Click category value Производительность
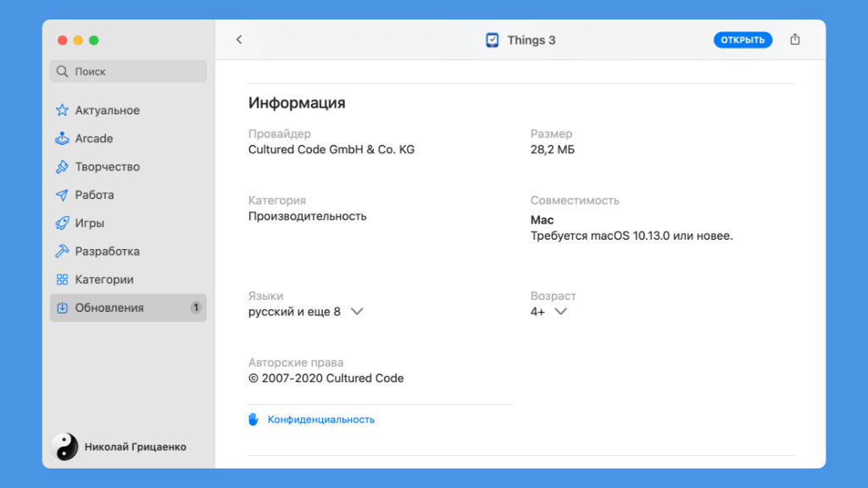This screenshot has width=868, height=488. pos(307,216)
